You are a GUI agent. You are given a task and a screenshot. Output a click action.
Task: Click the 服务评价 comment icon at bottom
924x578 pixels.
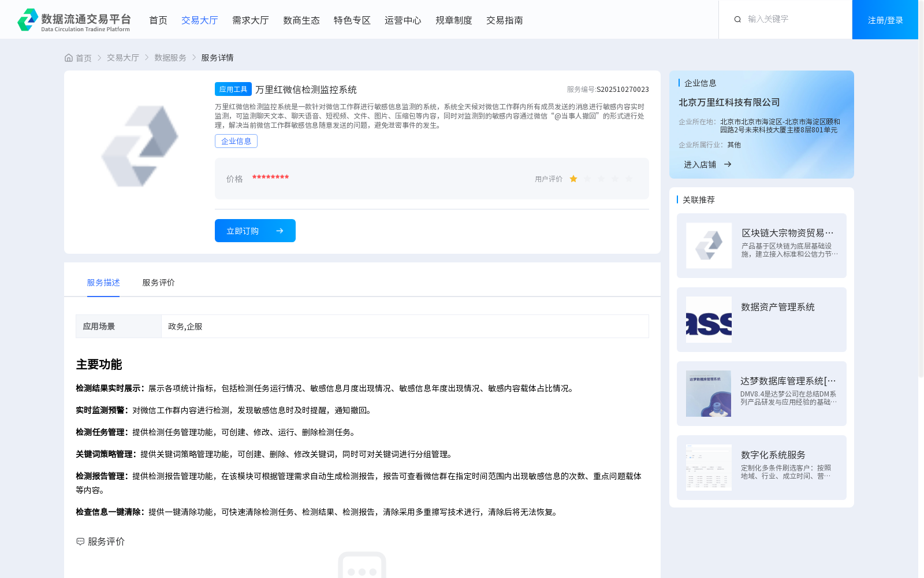(80, 542)
